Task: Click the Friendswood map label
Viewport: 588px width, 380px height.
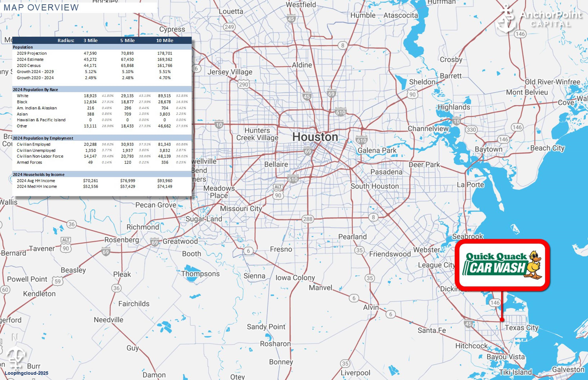Action: point(390,254)
